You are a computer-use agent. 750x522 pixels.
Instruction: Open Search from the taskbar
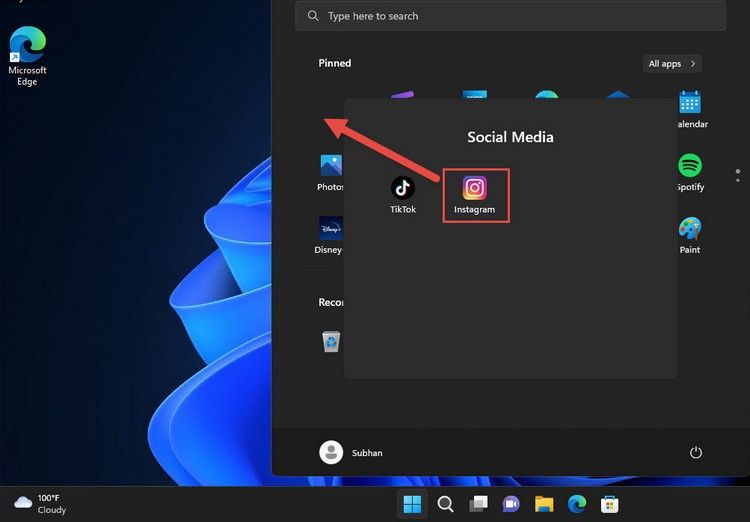coord(446,504)
